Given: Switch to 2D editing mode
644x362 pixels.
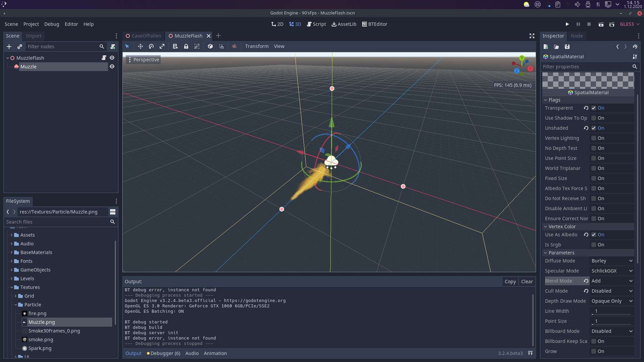Looking at the screenshot, I should pos(277,24).
